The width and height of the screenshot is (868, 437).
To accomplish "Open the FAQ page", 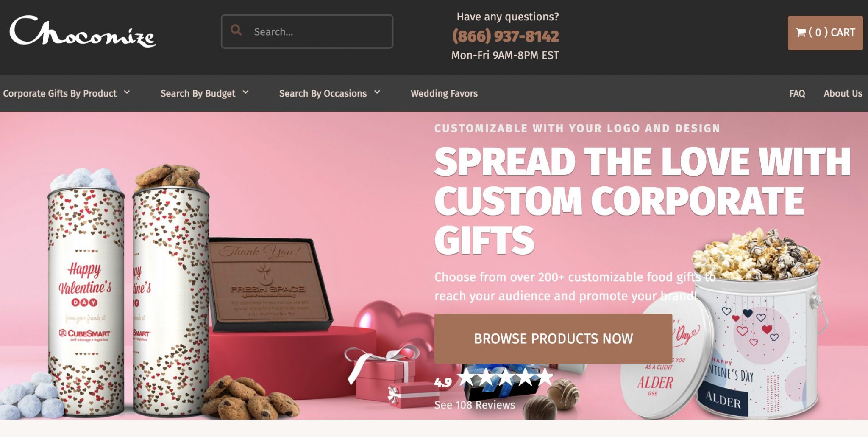I will click(797, 93).
